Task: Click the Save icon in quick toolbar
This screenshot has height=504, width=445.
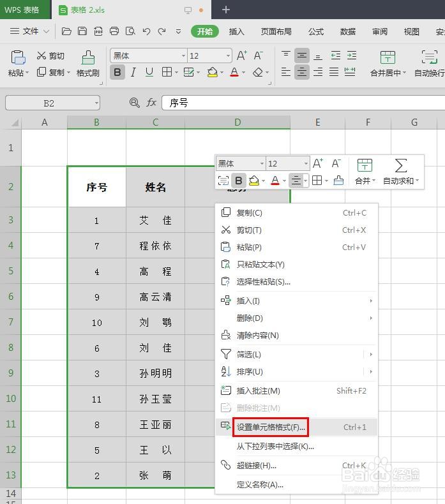Action: [x=82, y=31]
